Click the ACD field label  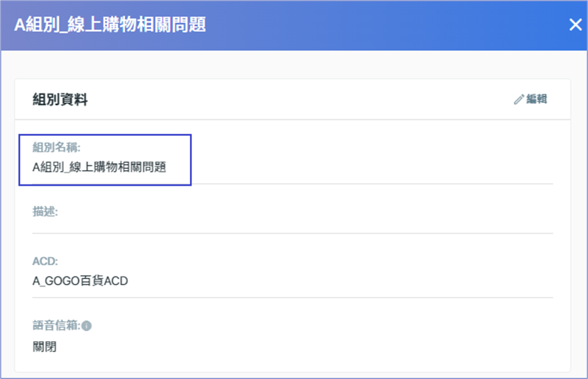point(45,261)
